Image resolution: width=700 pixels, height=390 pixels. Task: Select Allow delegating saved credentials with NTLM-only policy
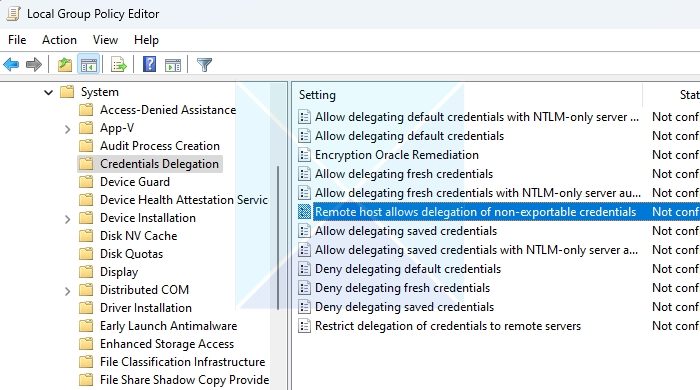[x=476, y=250]
